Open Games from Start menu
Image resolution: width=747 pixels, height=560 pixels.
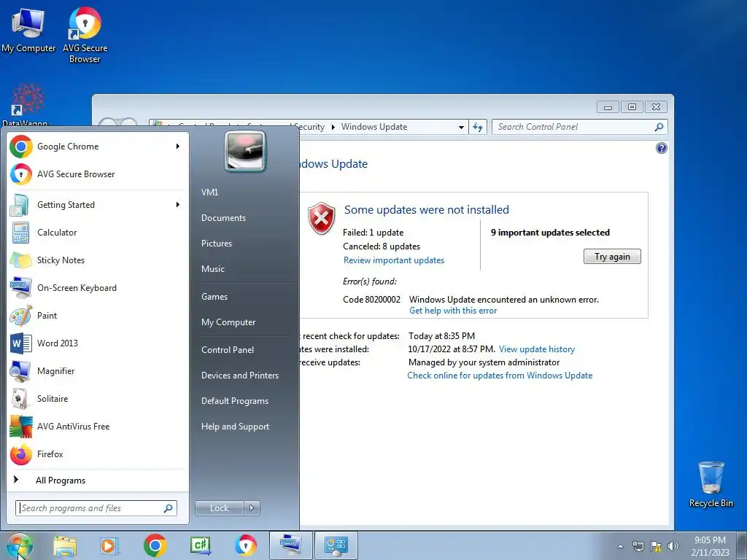(214, 297)
